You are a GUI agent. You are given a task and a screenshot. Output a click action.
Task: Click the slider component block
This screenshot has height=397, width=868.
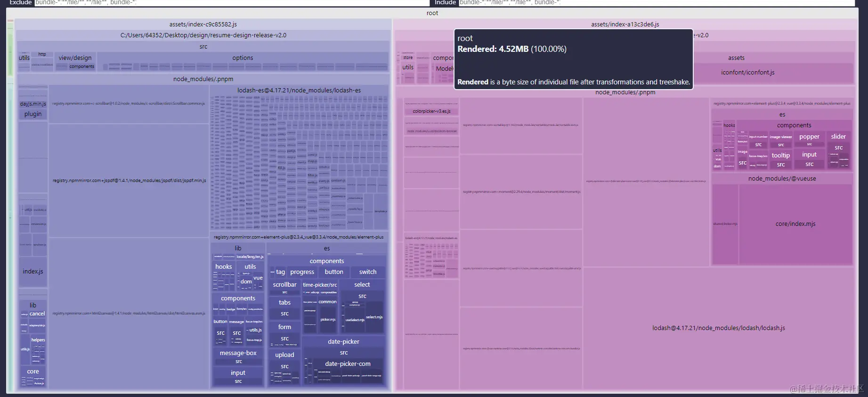pyautogui.click(x=838, y=137)
